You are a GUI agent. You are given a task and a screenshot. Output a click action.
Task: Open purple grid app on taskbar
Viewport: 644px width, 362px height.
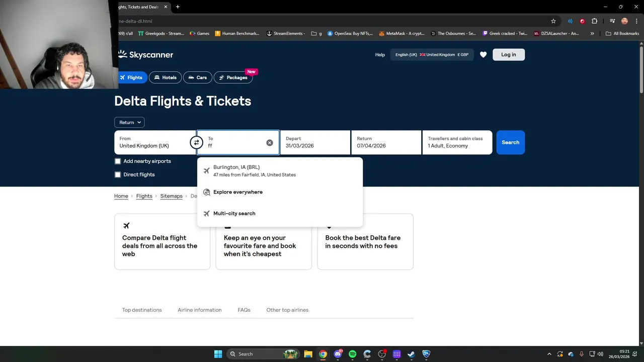pos(396,354)
